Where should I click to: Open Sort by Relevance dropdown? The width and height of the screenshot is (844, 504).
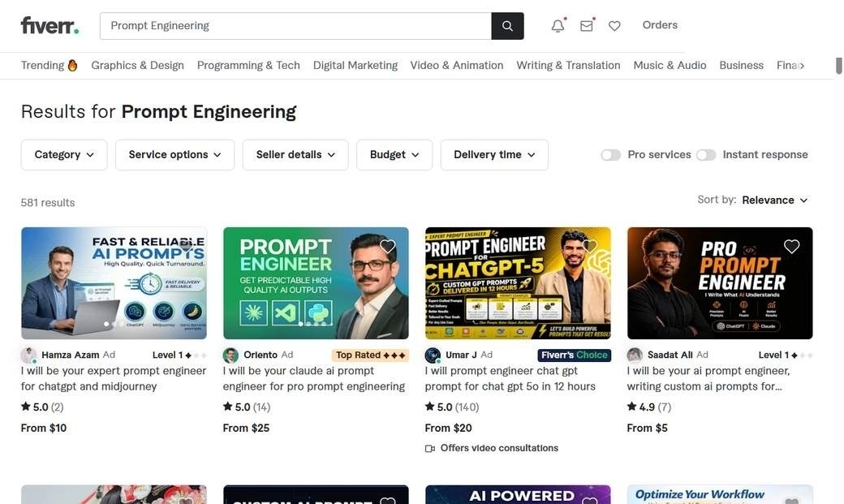(774, 200)
